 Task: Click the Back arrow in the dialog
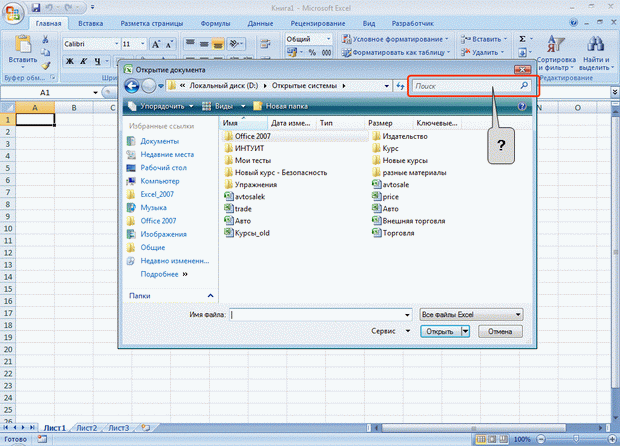coord(132,86)
